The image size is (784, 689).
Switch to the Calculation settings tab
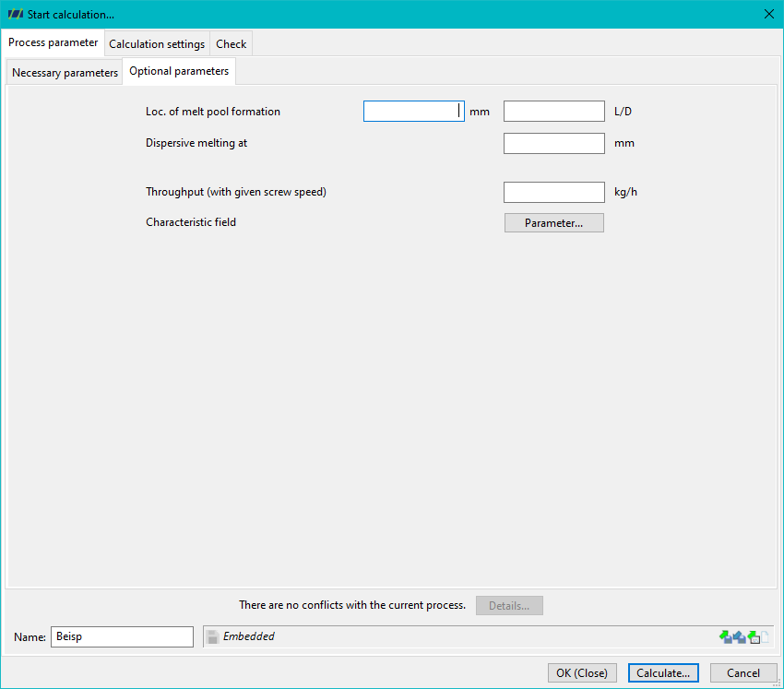157,44
